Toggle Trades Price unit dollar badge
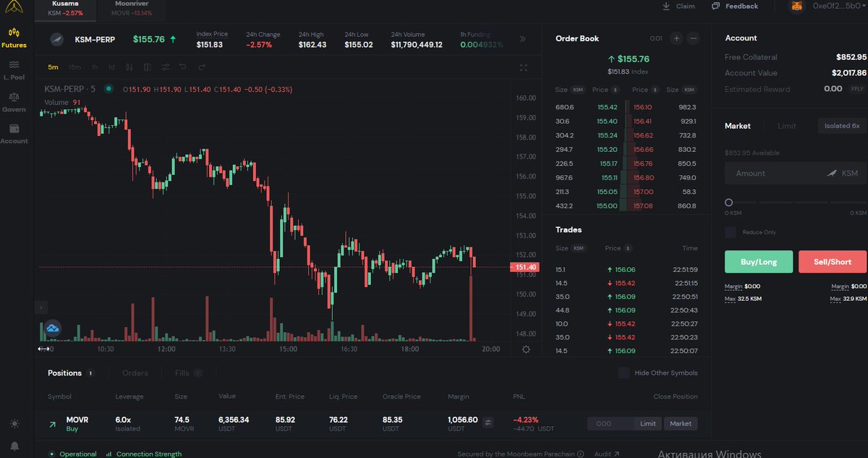The height and width of the screenshot is (458, 868). pos(629,248)
